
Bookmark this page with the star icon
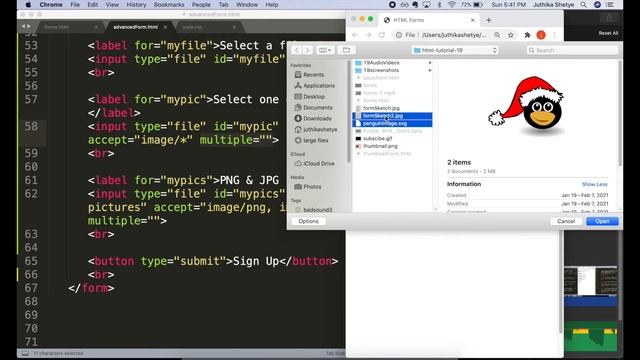tap(510, 35)
